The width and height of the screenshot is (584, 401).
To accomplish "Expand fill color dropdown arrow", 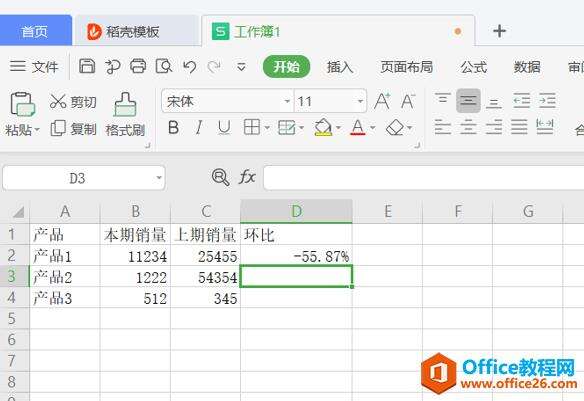I will click(338, 128).
